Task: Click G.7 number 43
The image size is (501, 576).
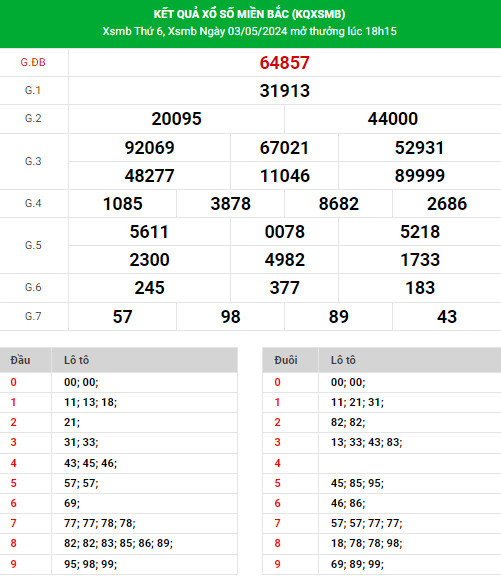Action: point(447,317)
